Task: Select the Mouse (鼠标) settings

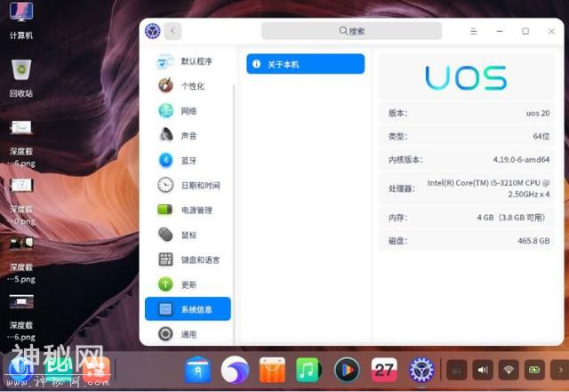Action: click(x=188, y=235)
